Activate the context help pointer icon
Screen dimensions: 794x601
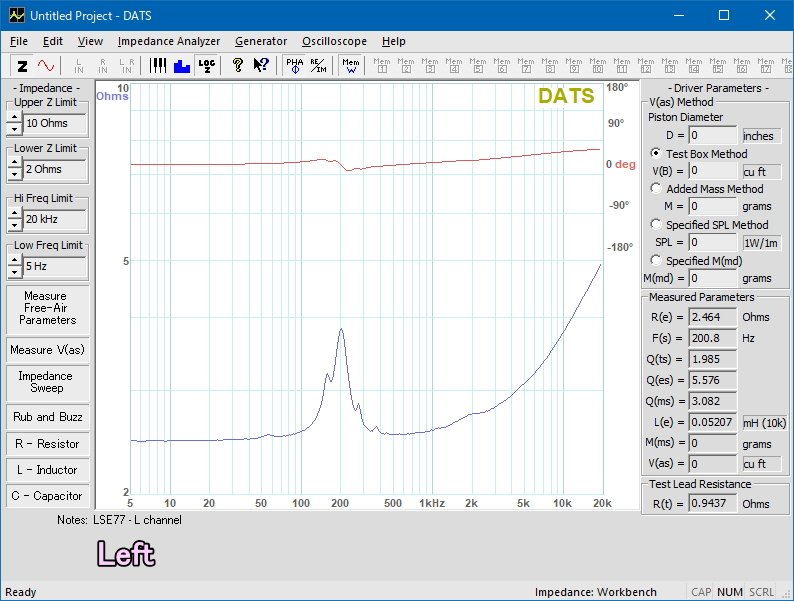coord(261,65)
